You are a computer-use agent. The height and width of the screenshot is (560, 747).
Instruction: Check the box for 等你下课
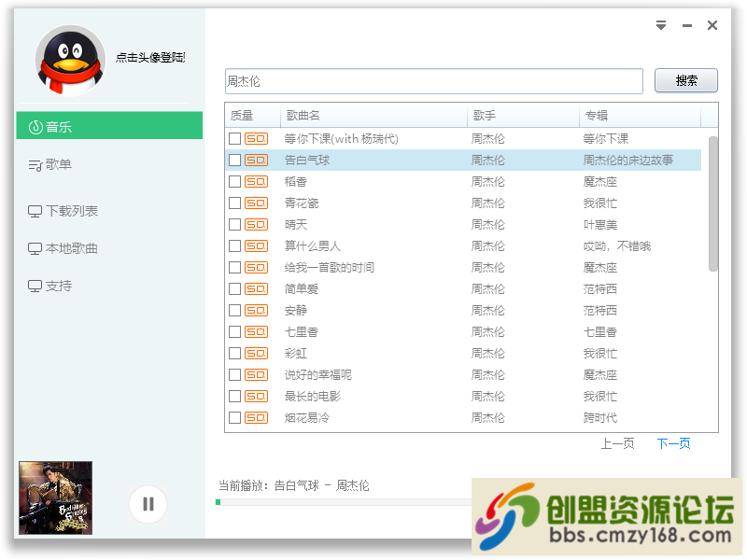pos(235,138)
